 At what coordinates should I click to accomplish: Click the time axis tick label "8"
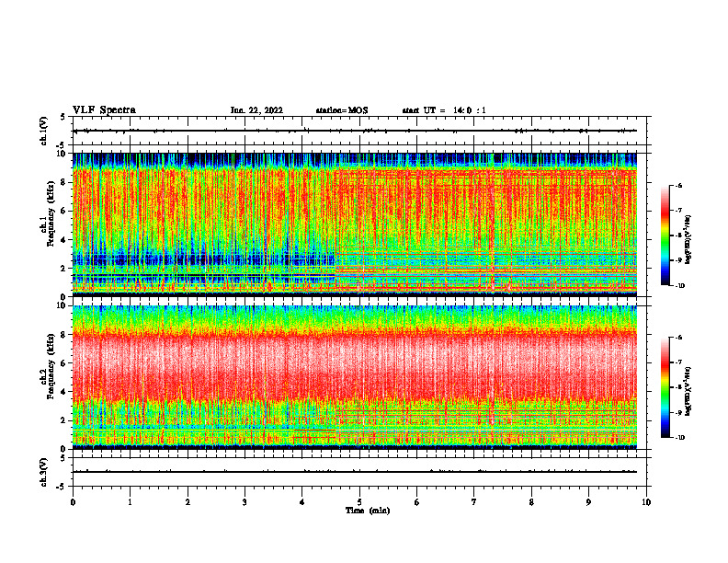pos(531,502)
